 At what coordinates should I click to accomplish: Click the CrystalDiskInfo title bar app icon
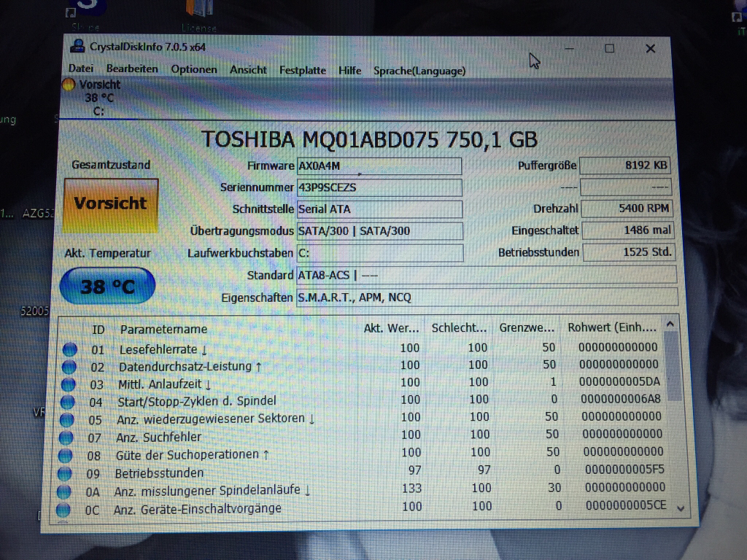(77, 46)
